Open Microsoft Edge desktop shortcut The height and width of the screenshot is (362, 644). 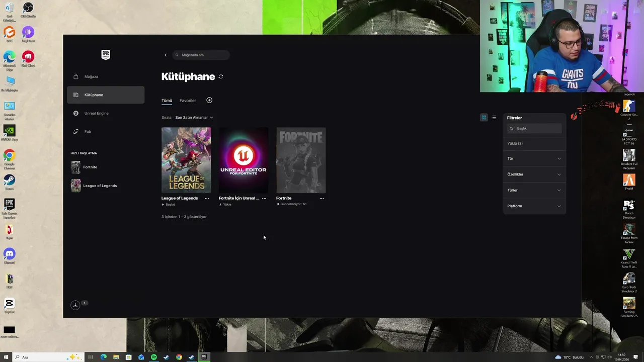(x=9, y=60)
